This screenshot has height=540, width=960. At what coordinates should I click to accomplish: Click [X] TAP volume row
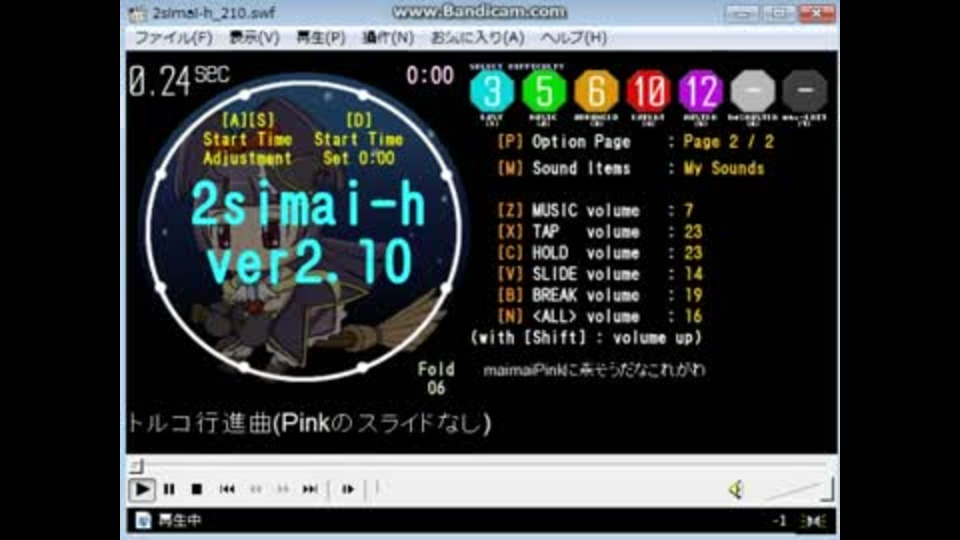pyautogui.click(x=600, y=232)
